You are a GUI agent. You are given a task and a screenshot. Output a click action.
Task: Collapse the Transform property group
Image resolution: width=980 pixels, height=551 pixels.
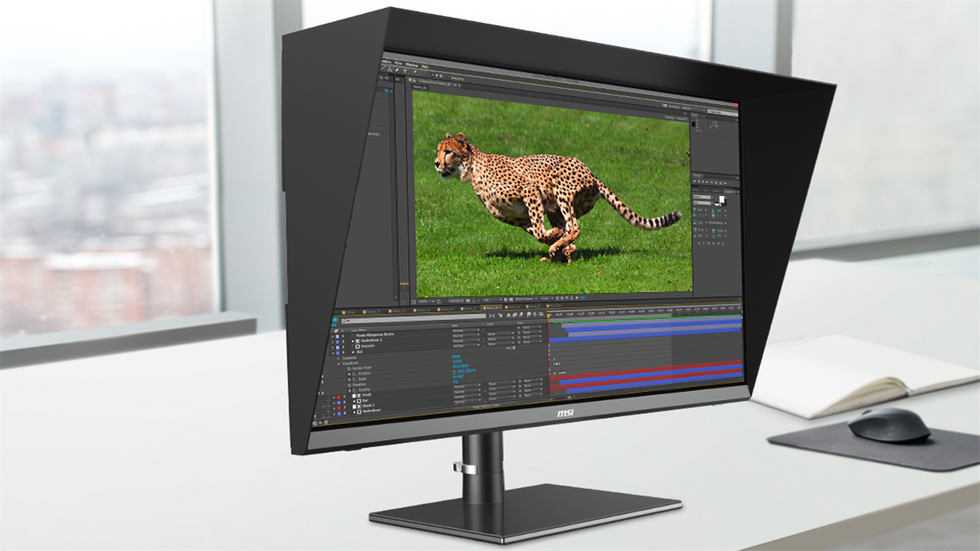[x=338, y=364]
